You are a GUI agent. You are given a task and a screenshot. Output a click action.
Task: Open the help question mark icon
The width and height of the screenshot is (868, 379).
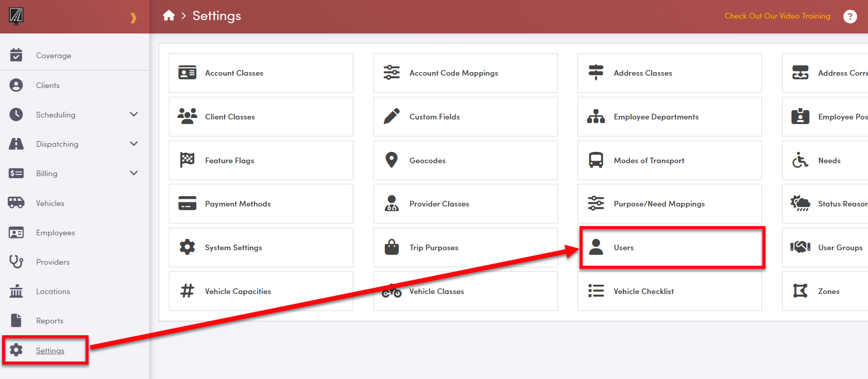849,16
